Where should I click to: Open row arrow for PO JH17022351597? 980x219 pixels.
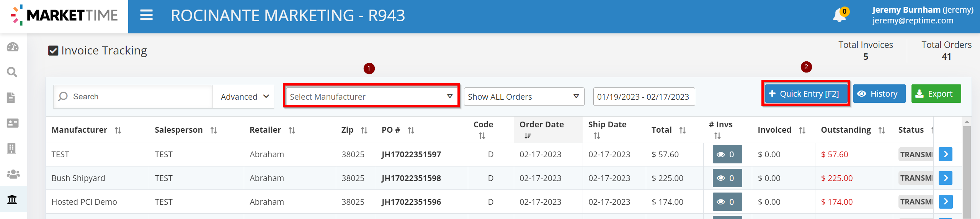946,154
